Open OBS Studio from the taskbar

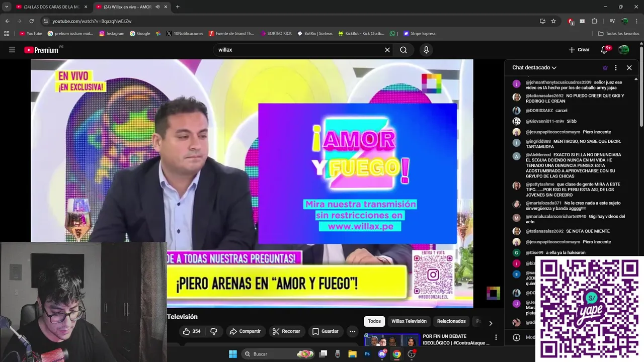tap(412, 354)
